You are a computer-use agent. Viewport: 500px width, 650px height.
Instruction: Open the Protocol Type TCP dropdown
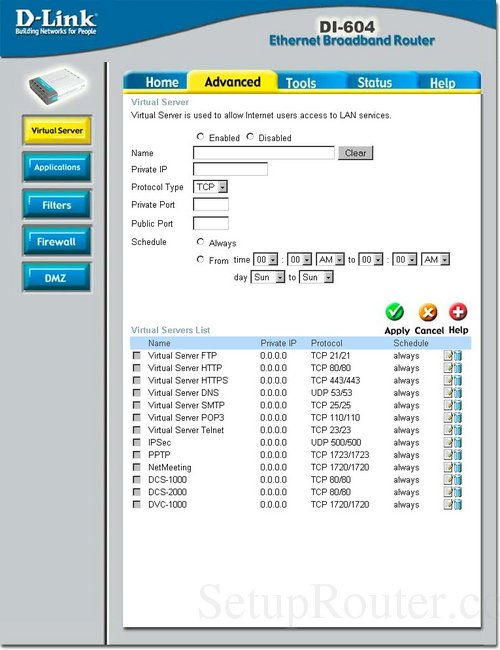coord(210,187)
